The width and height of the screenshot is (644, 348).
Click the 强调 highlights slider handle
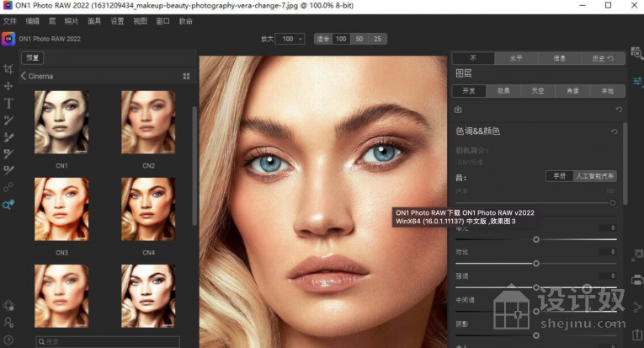coord(536,287)
